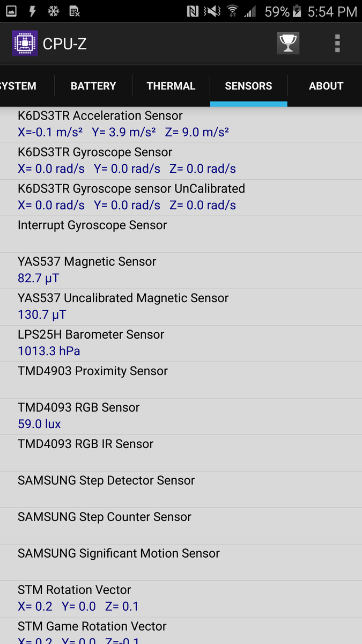The width and height of the screenshot is (362, 644).
Task: Tap the battery indicator icon
Action: (x=298, y=11)
